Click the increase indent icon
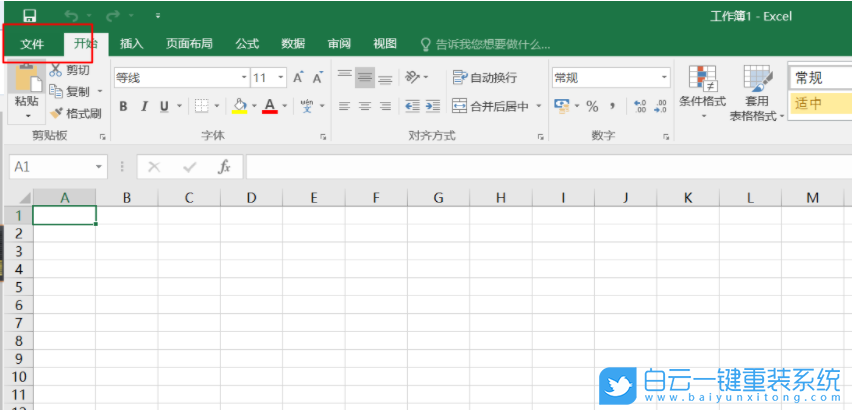The height and width of the screenshot is (410, 852). click(433, 106)
